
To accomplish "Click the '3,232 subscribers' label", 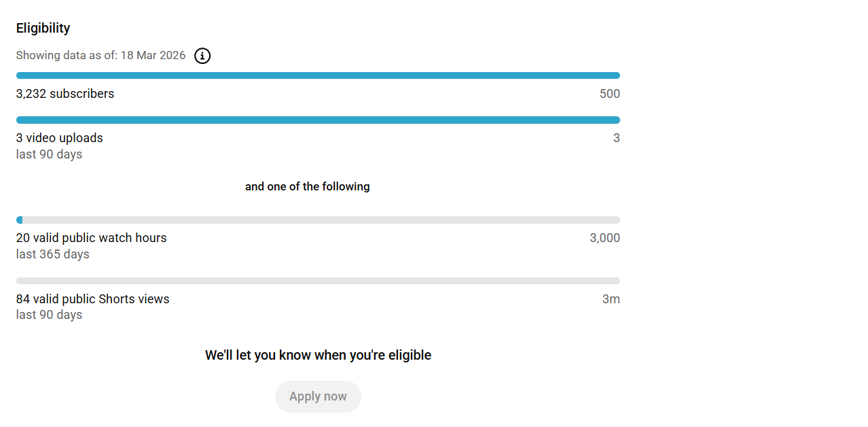I will pyautogui.click(x=65, y=94).
